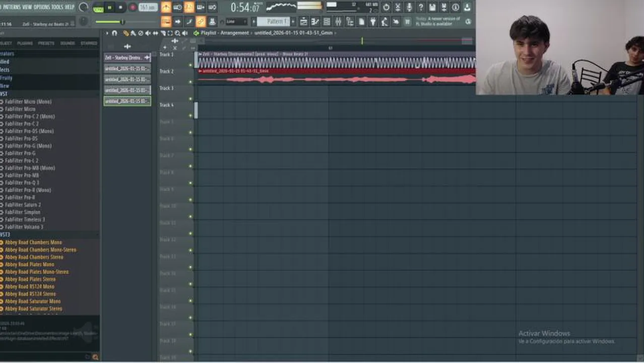Open the Line snap dropdown
Screen dimensions: 644x363
pos(236,22)
